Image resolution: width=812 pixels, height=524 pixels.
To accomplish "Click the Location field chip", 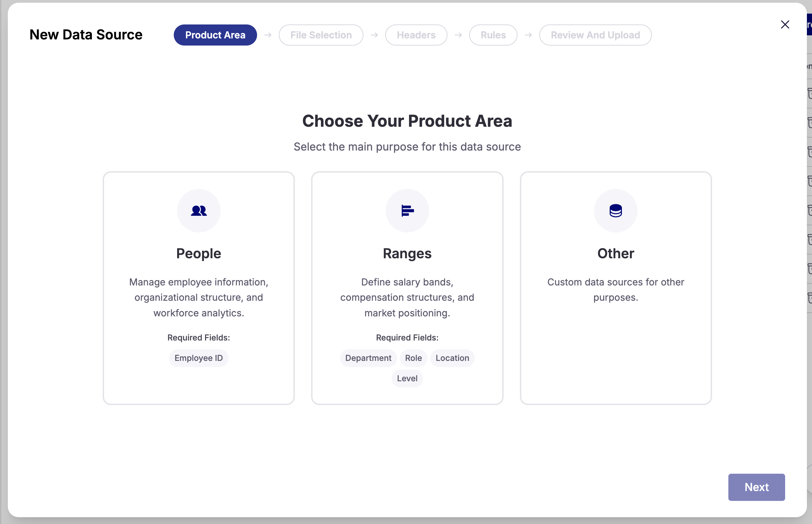I will click(x=452, y=358).
